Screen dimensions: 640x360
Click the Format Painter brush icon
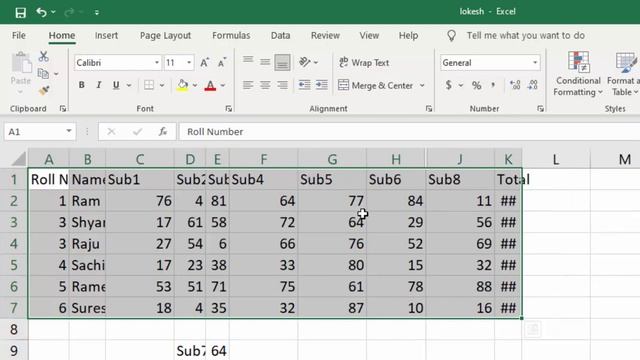pyautogui.click(x=44, y=90)
